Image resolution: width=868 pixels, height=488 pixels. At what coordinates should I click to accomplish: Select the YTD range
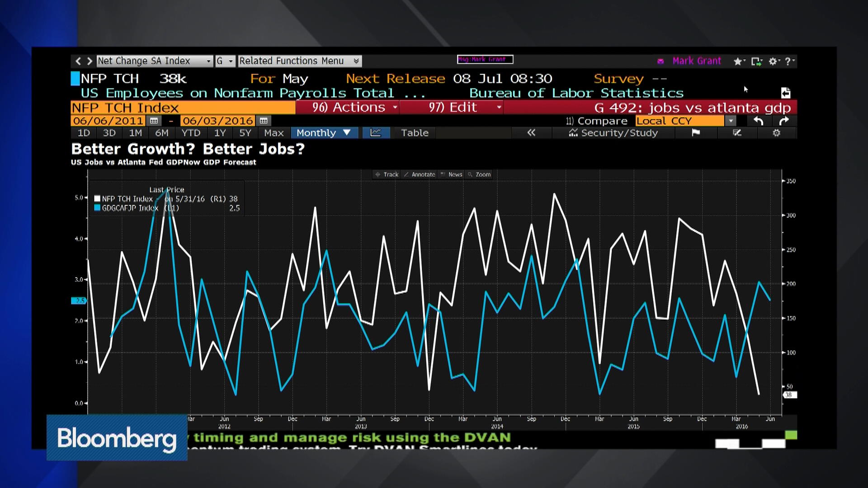pos(191,133)
